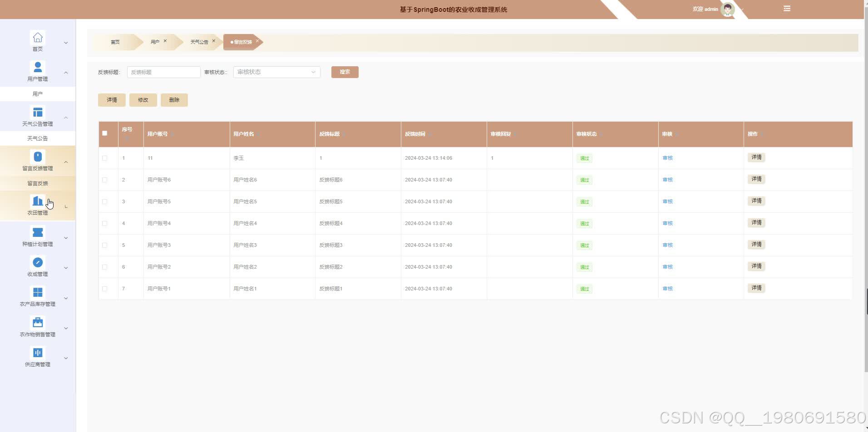Click the 欢迎 admin greeting text

tap(705, 9)
